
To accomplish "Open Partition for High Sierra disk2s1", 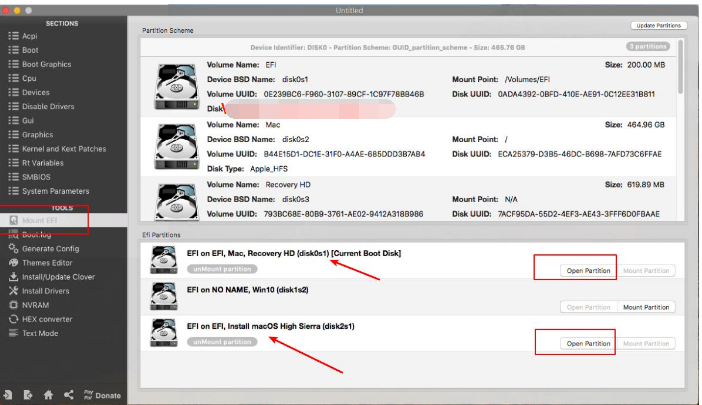I will (x=588, y=344).
